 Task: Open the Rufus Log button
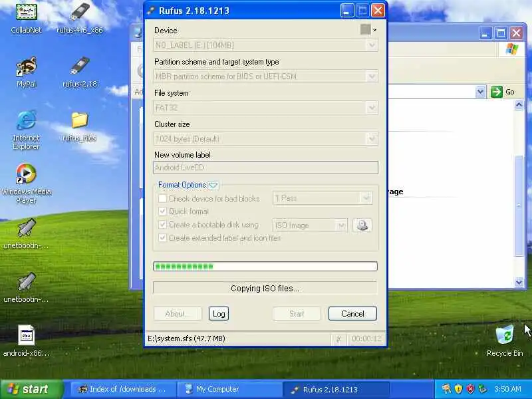[x=219, y=314]
